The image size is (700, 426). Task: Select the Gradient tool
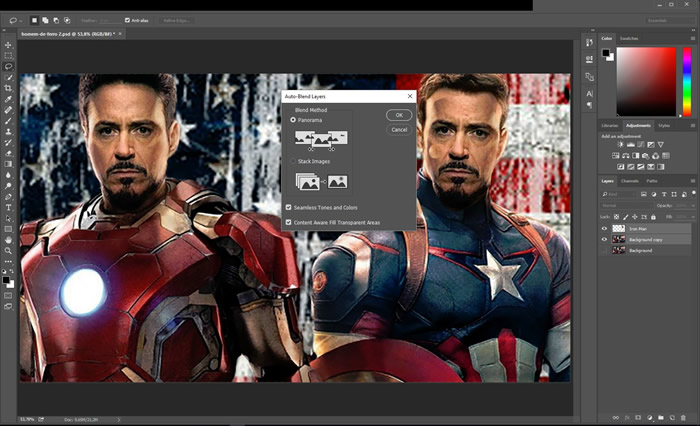click(x=8, y=164)
